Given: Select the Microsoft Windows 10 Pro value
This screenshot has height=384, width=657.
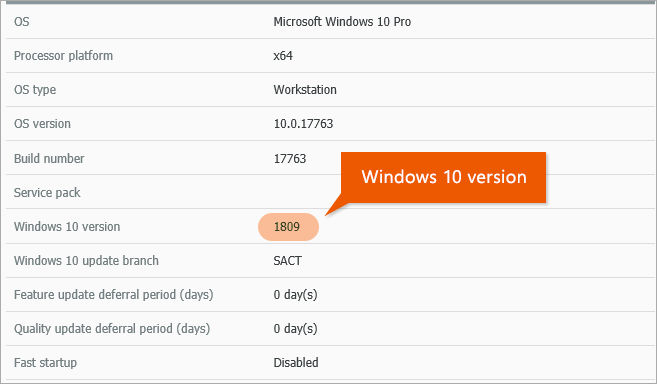Looking at the screenshot, I should coord(342,21).
